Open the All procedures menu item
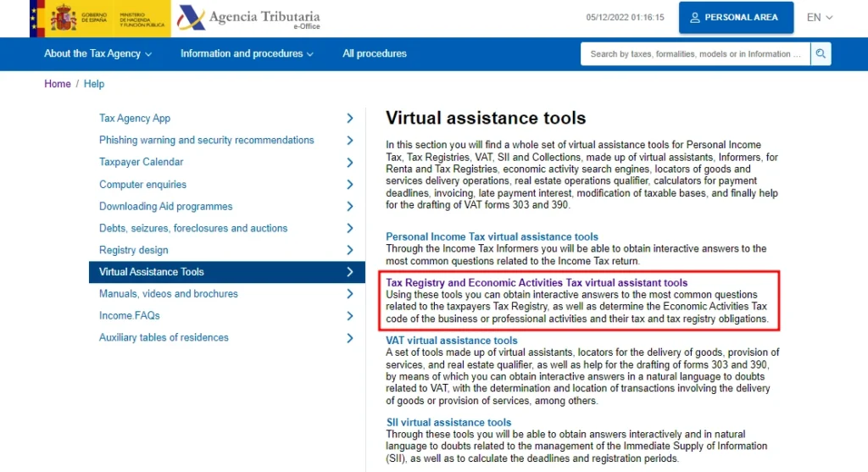This screenshot has height=472, width=868. click(374, 53)
